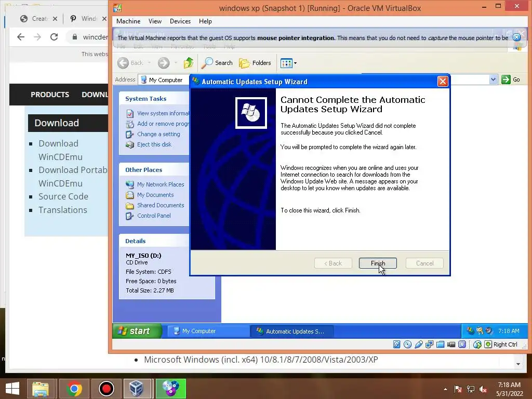Click the Folders toolbar button
The image size is (532, 399).
coord(255,63)
